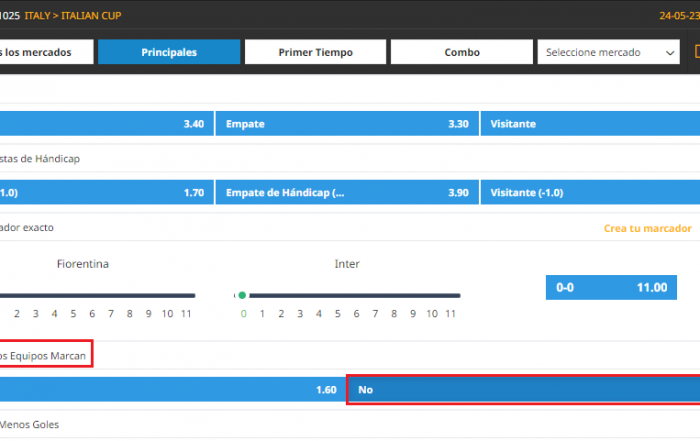
Task: Click the orange icon beside the market dropdown
Action: pos(696,52)
